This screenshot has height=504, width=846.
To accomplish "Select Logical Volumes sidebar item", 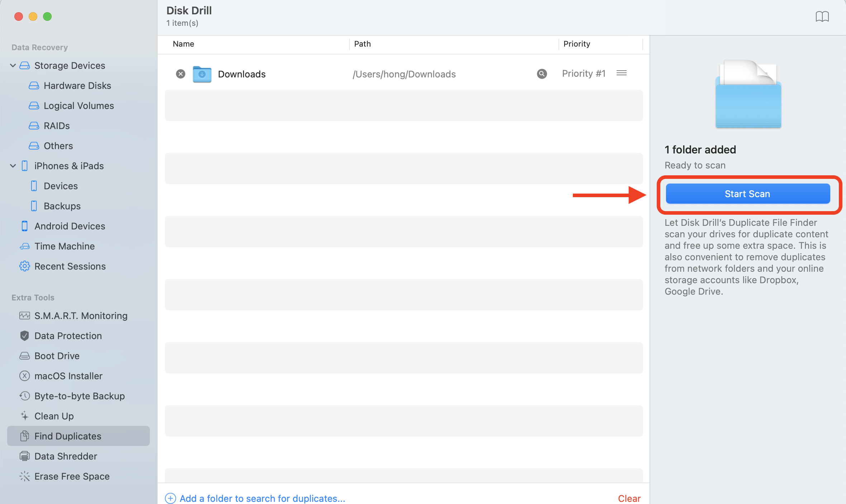I will coord(79,106).
